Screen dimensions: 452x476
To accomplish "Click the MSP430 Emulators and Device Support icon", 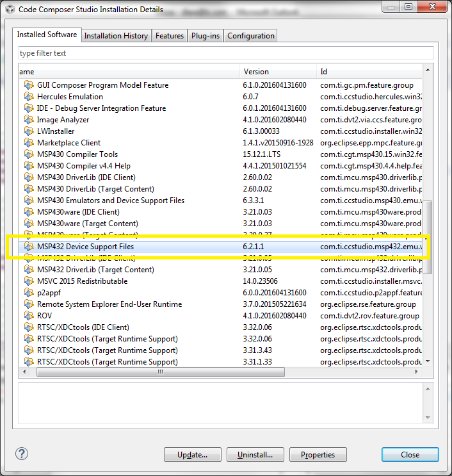I will (29, 201).
